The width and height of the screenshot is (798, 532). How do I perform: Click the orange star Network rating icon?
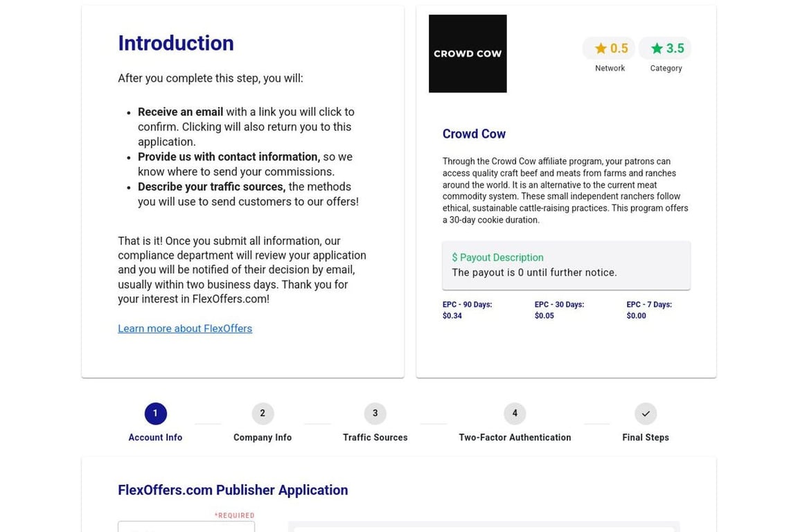click(601, 48)
